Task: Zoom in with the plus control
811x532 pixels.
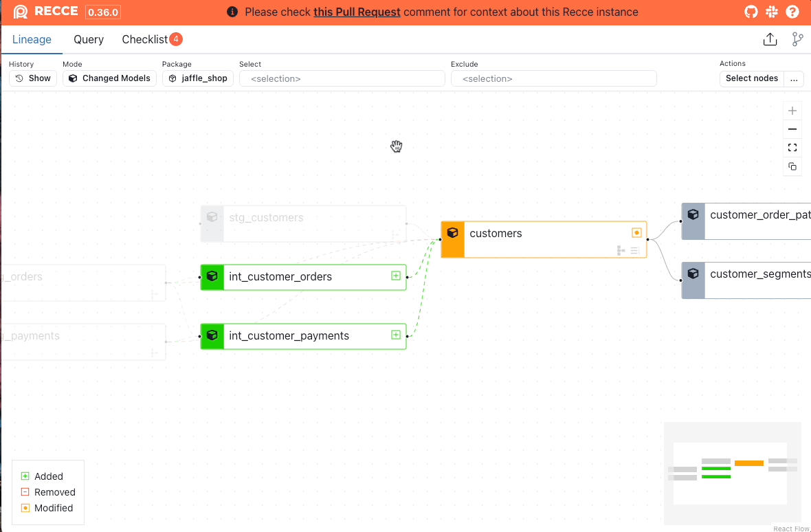Action: pyautogui.click(x=792, y=111)
